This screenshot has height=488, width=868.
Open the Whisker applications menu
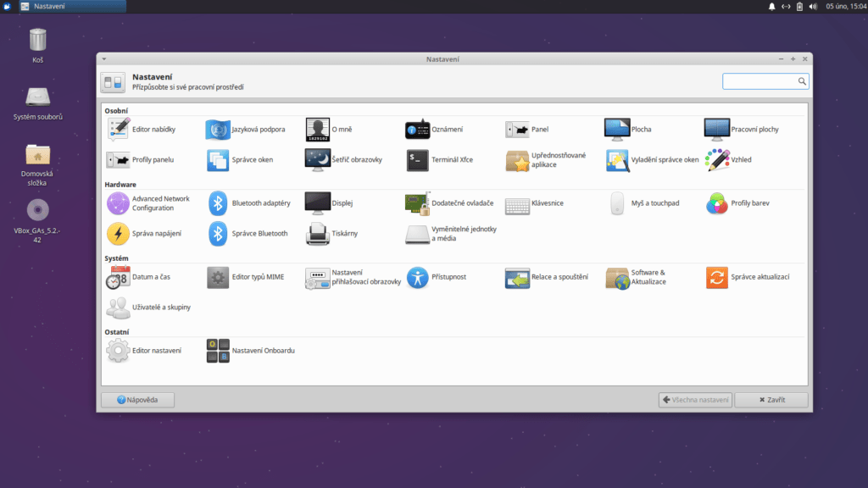pos(7,6)
